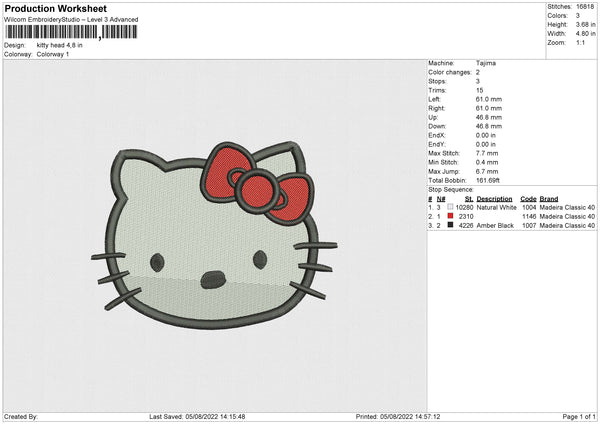Click the Stitches value "16818"
600x424 pixels.
tap(585, 7)
